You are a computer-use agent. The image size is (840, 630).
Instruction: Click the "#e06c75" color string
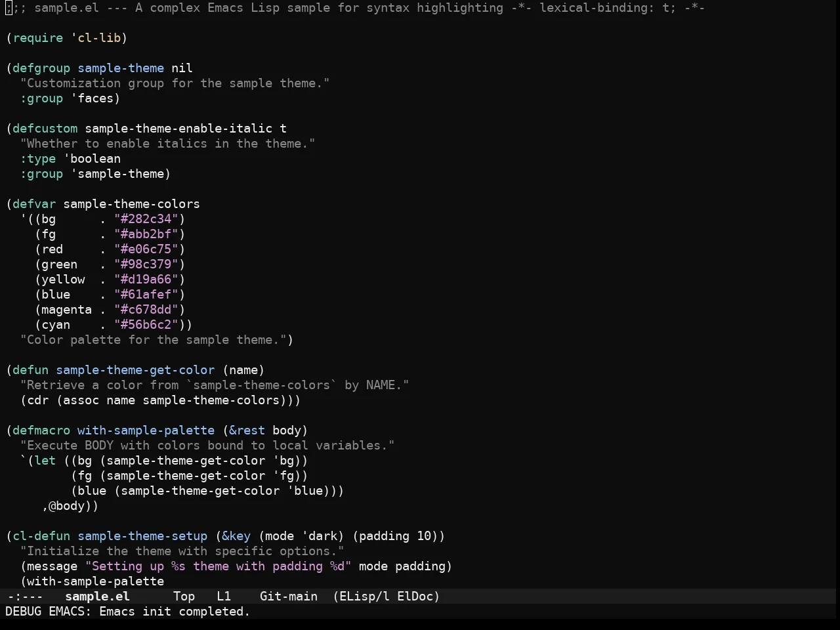(x=146, y=249)
